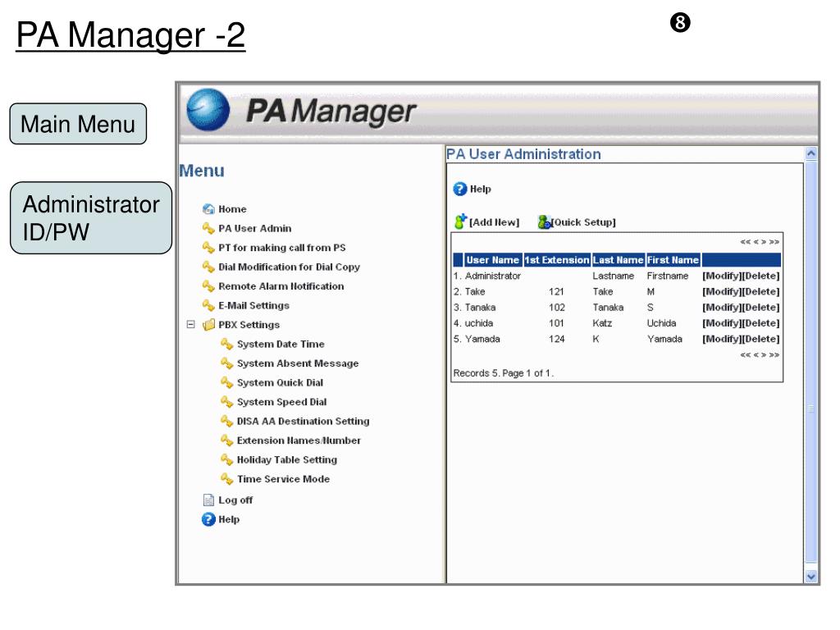Viewport: 840px width, 630px height.
Task: Click key icon beside Holiday Table Setting
Action: coord(227,459)
